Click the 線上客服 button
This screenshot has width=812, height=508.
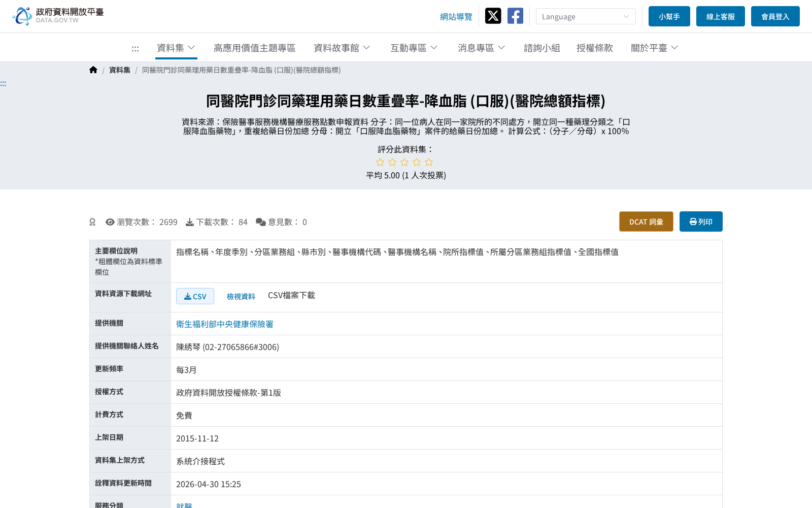(x=721, y=16)
